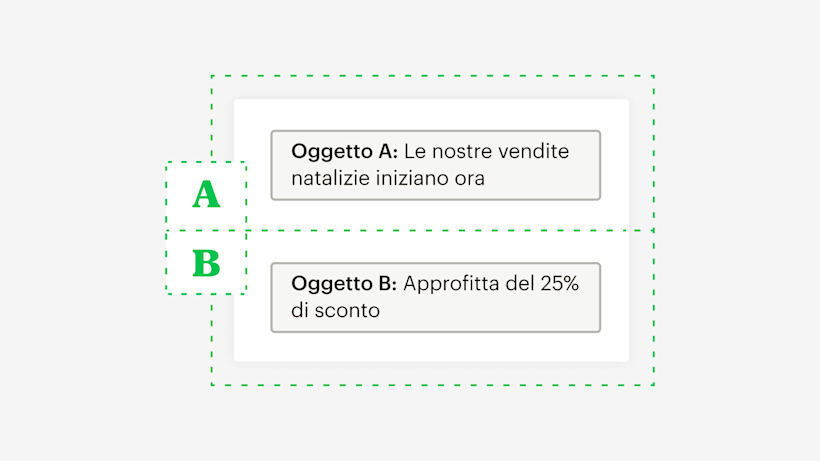The image size is (820, 461).
Task: Click the text "di sconto"
Action: pyautogui.click(x=335, y=311)
